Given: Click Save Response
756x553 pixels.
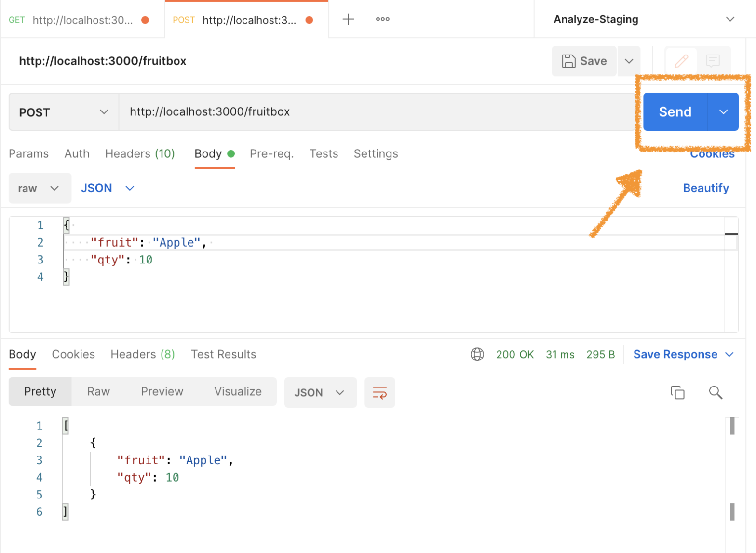Looking at the screenshot, I should 675,355.
